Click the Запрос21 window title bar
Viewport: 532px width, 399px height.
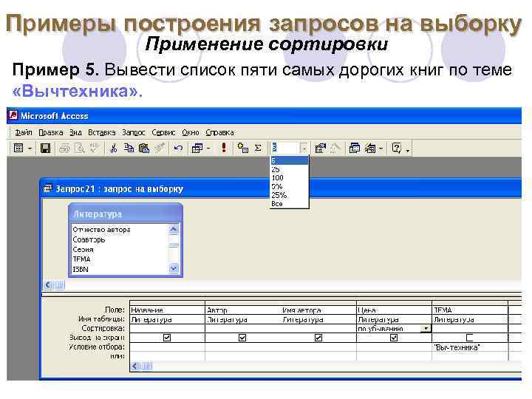[x=280, y=188]
